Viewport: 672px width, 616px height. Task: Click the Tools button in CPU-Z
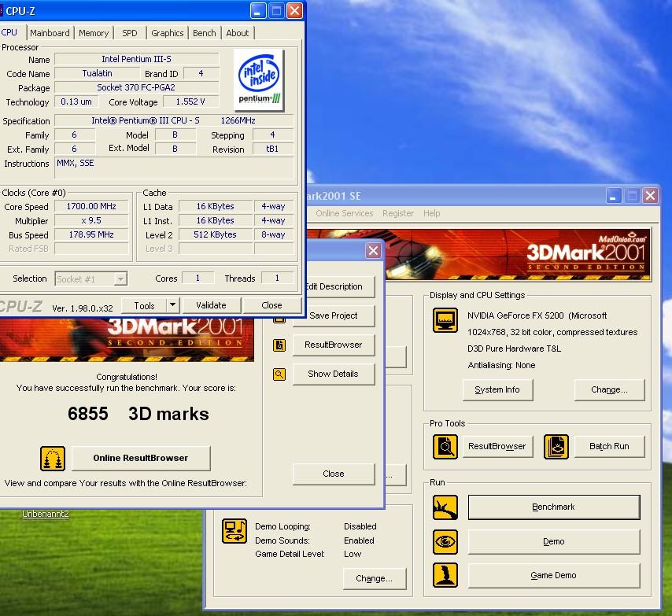144,305
